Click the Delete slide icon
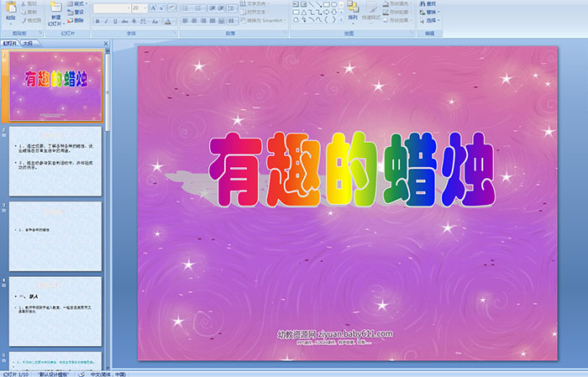The height and width of the screenshot is (377, 588). [78, 20]
